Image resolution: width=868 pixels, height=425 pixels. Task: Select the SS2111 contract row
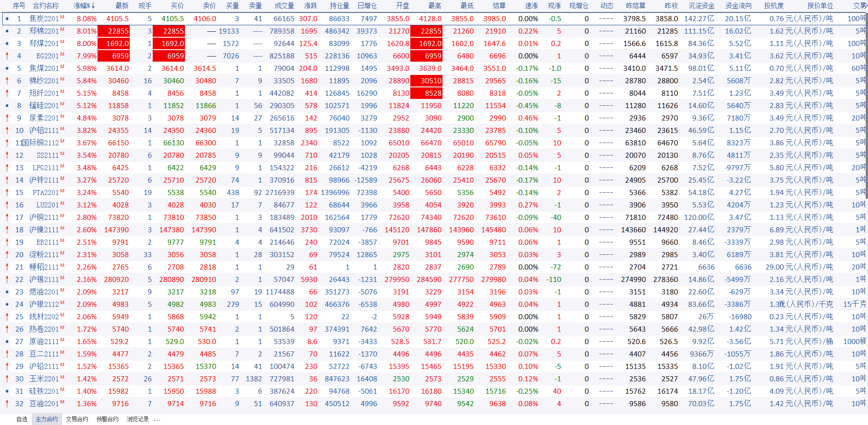tap(434, 155)
